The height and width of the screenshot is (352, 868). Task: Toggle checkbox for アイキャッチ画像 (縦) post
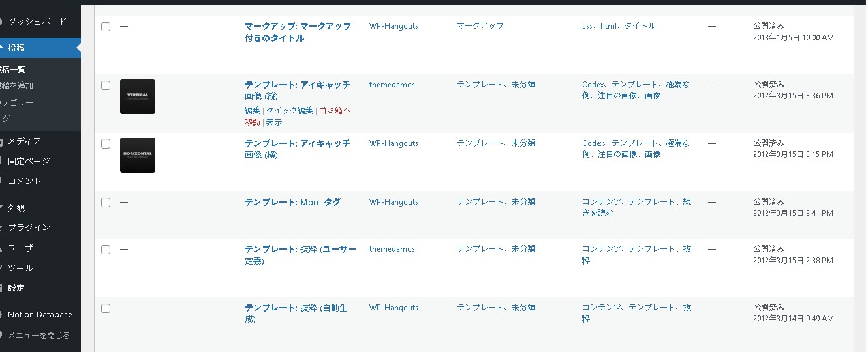click(x=106, y=85)
